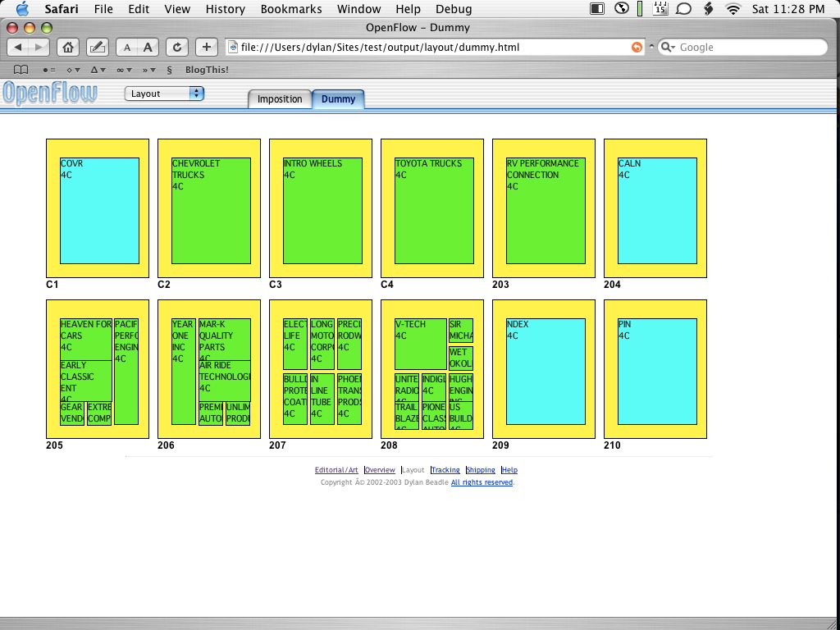Click the Tracking footer link

[x=445, y=470]
